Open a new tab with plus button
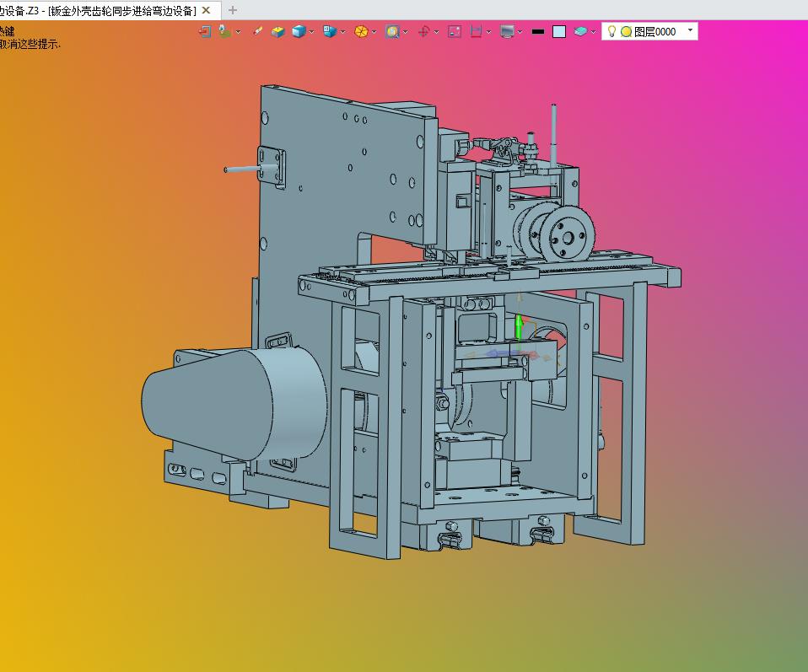This screenshot has width=808, height=672. [x=233, y=10]
